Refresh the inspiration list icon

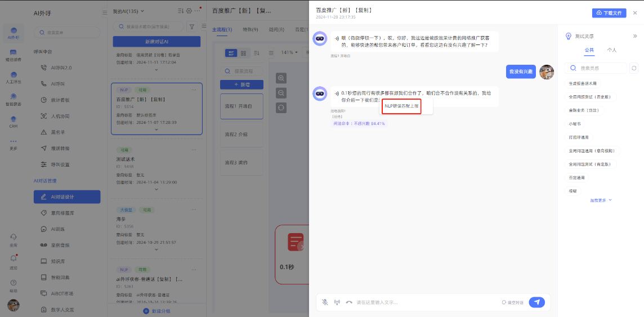634,68
